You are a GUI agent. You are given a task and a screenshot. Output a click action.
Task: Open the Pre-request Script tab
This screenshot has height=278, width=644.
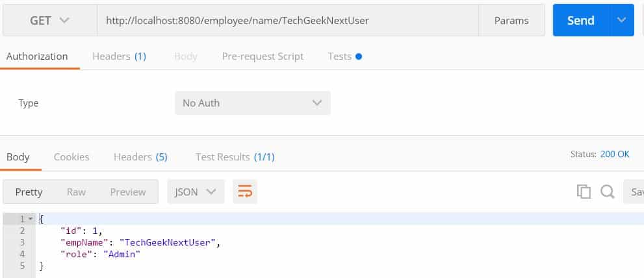click(x=263, y=57)
